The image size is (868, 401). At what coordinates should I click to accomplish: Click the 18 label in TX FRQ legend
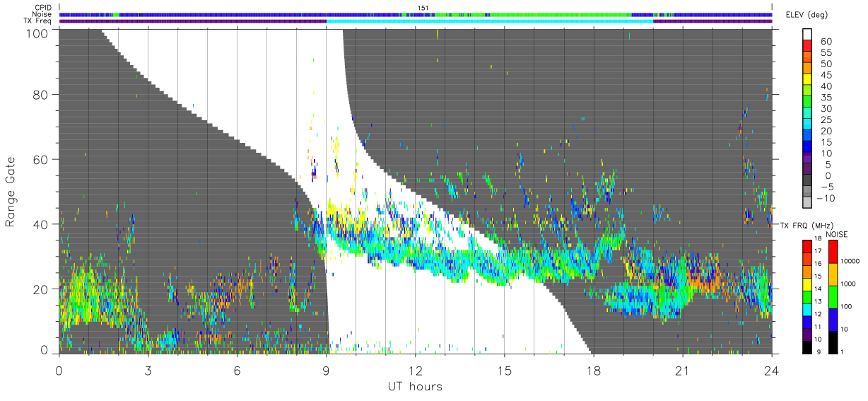(819, 239)
